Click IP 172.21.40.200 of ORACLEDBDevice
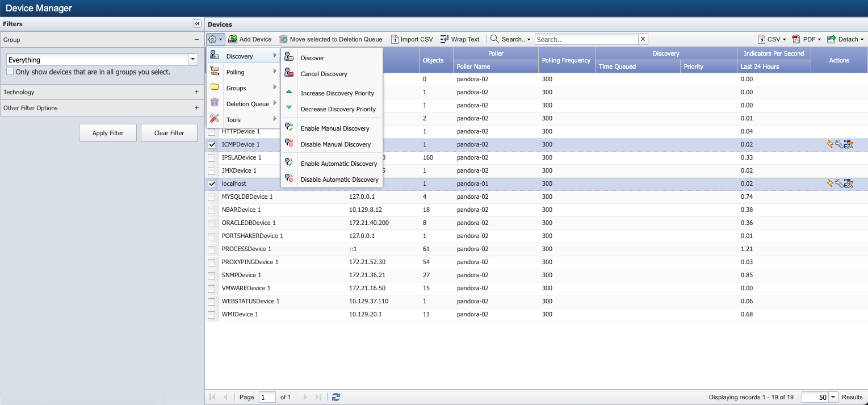The width and height of the screenshot is (868, 405). [369, 223]
